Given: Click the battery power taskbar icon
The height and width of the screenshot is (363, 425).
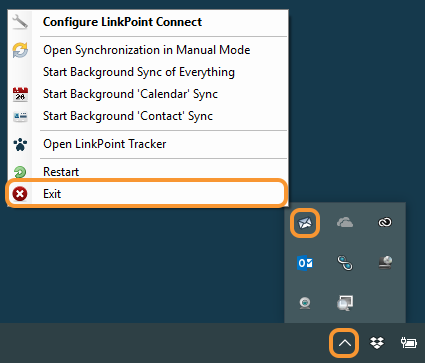Looking at the screenshot, I should pyautogui.click(x=408, y=343).
